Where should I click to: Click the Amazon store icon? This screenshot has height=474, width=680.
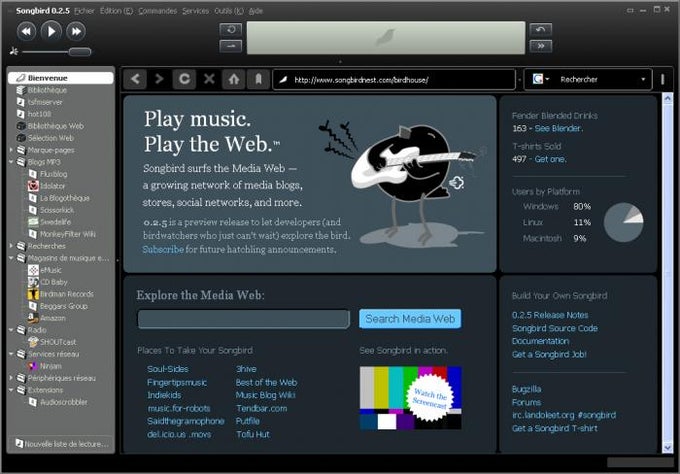33,318
